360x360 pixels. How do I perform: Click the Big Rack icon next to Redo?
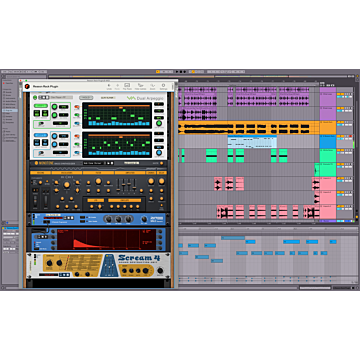127,86
